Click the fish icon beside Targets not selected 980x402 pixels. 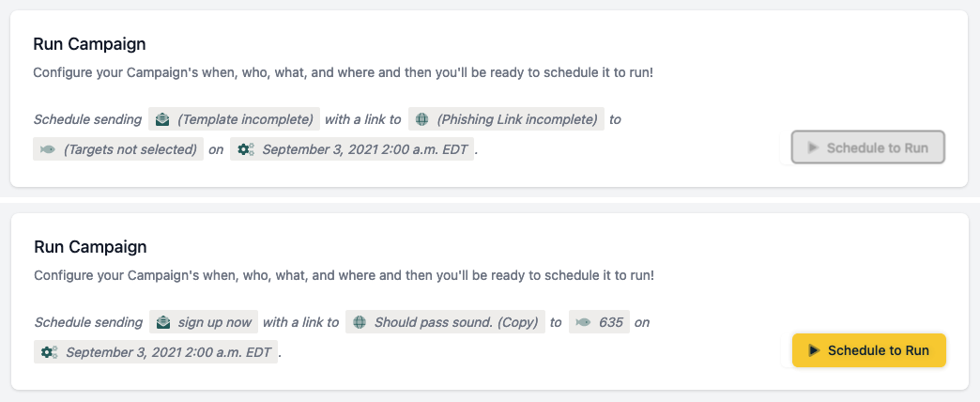[x=48, y=148]
